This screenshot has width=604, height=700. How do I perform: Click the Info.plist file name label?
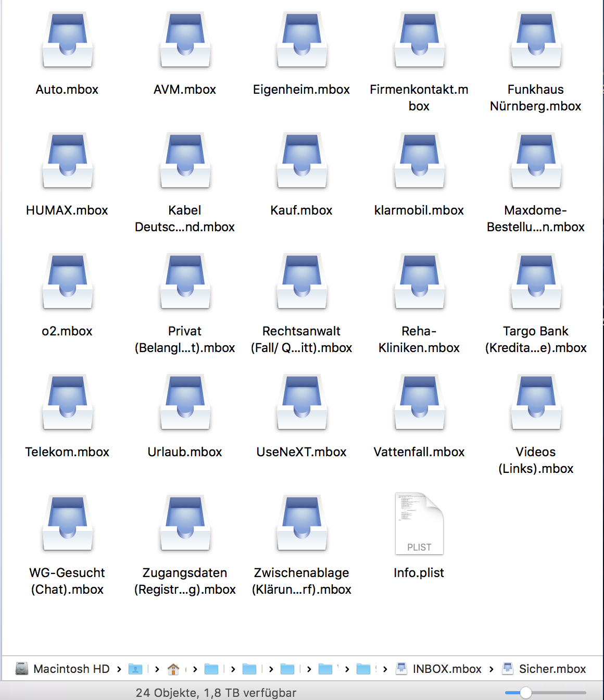coord(419,573)
